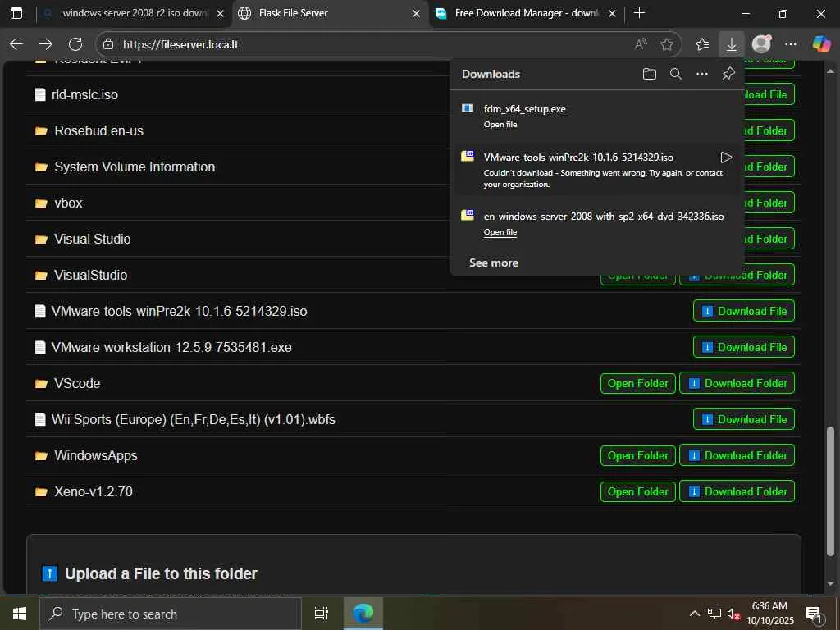Viewport: 840px width, 630px height.
Task: Click Edge icon on taskbar
Action: point(363,614)
